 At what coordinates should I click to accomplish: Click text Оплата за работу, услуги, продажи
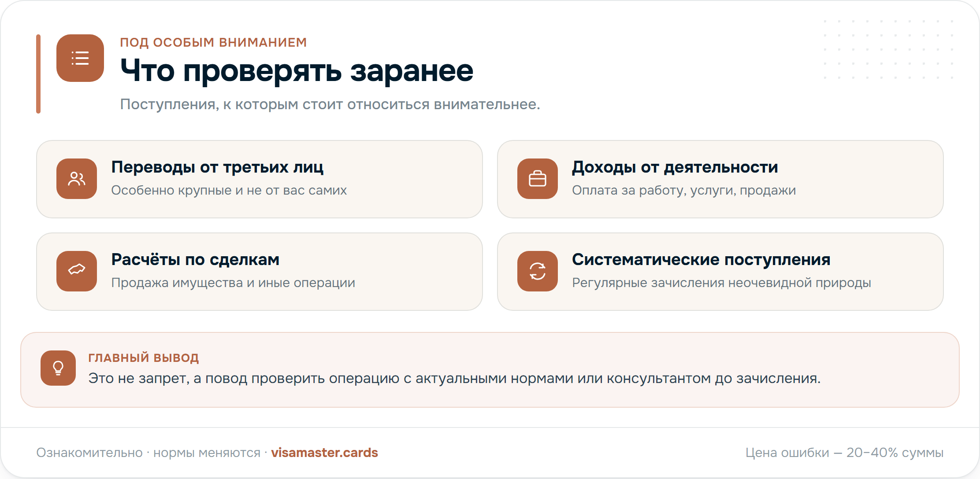684,190
